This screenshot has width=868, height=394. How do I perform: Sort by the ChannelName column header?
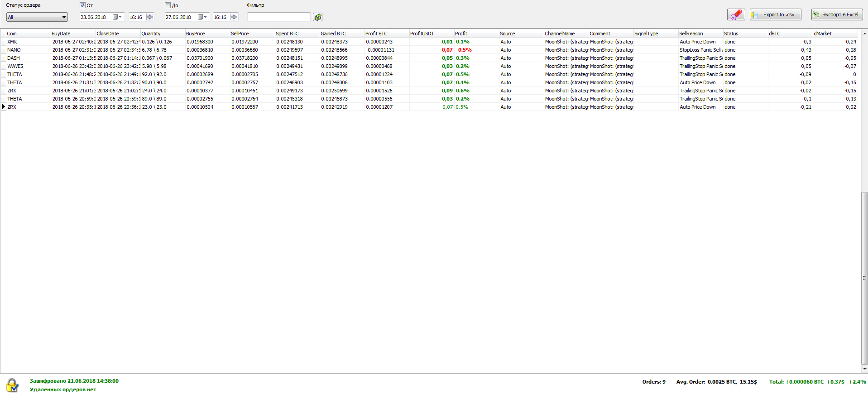tap(566, 34)
